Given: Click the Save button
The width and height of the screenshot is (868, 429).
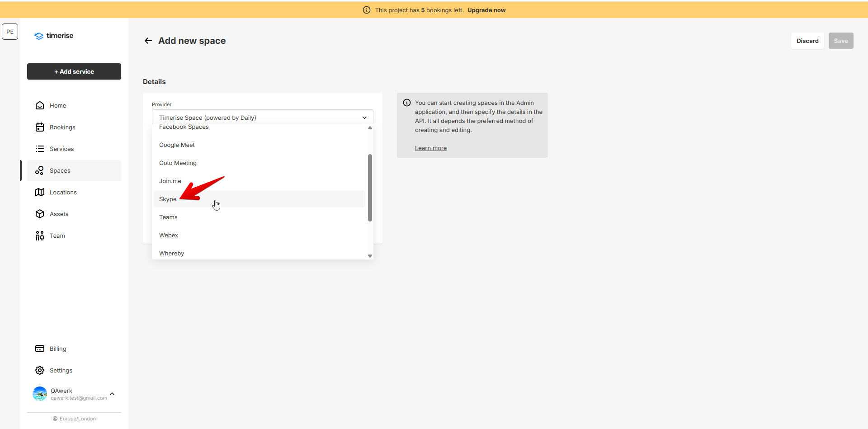Looking at the screenshot, I should pos(841,41).
